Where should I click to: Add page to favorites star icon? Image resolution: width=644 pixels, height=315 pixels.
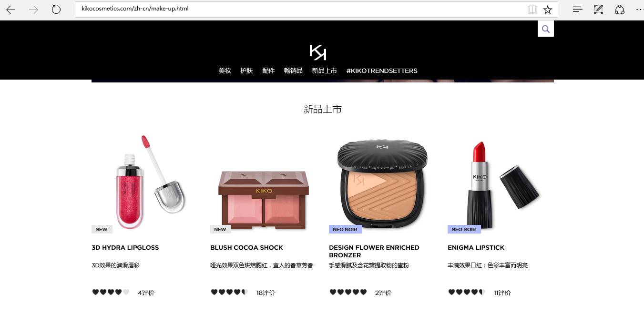coord(548,10)
